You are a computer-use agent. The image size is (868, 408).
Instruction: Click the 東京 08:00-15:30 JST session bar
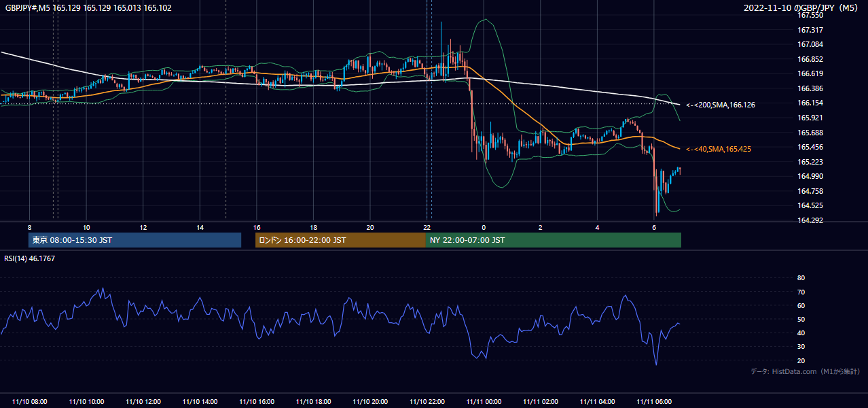[135, 240]
